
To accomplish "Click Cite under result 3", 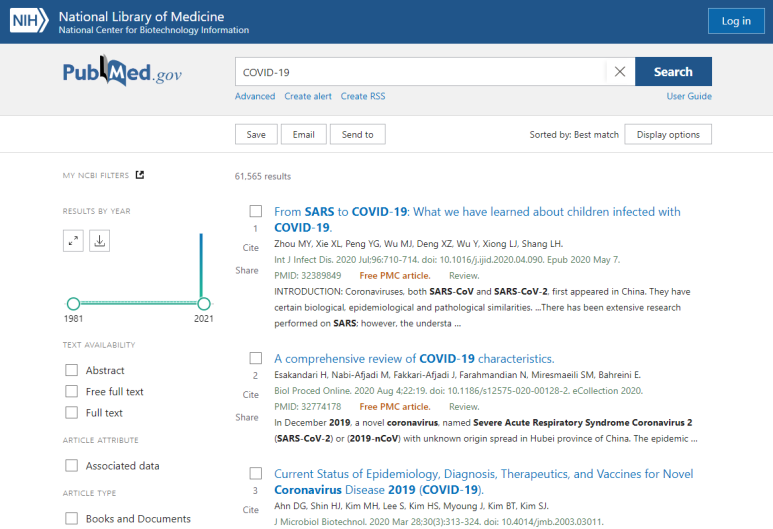I will pos(250,510).
